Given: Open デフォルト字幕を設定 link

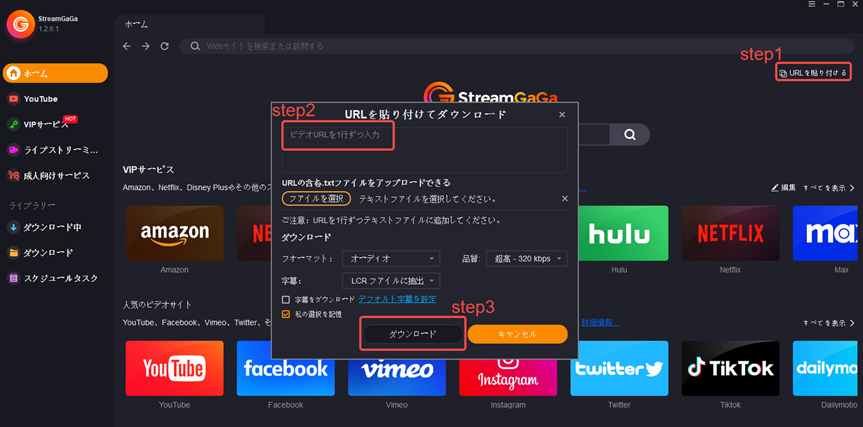Looking at the screenshot, I should point(397,299).
